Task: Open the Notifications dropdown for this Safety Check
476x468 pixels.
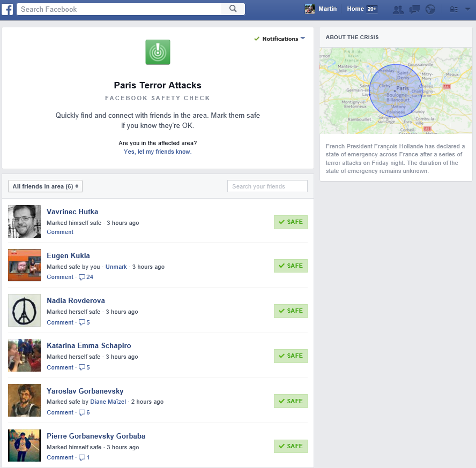Action: point(280,39)
